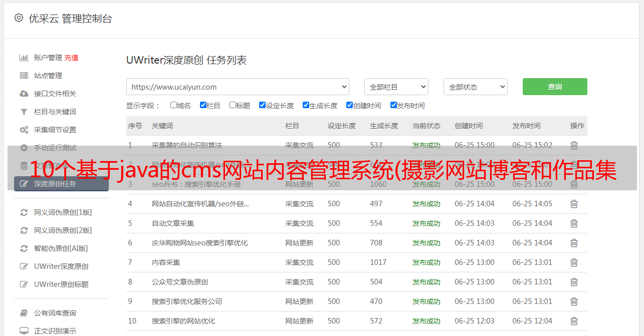This screenshot has height=336, width=644.
Task: Delete row 8 公众号文章伪原创 task
Action: click(574, 282)
